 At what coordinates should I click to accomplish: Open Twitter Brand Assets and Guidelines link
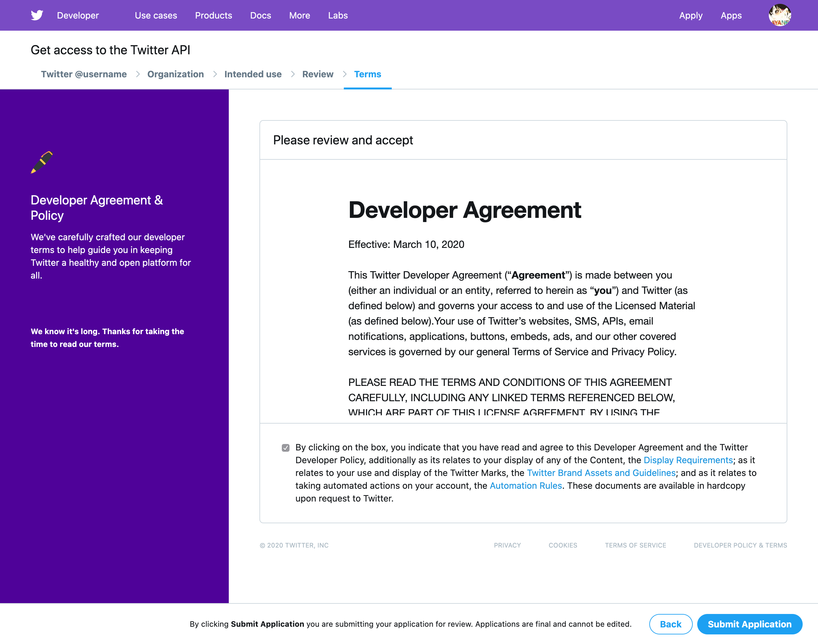point(601,473)
